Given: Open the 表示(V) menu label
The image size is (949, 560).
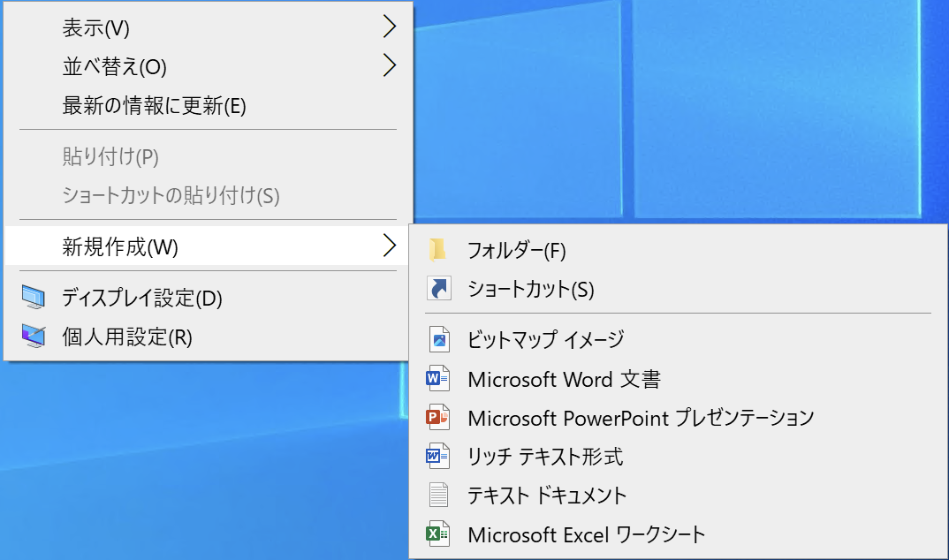Looking at the screenshot, I should 95,28.
